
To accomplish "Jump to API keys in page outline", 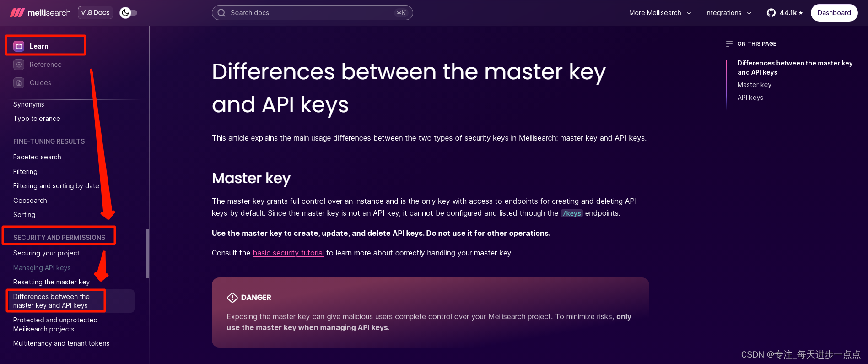I will (x=750, y=98).
